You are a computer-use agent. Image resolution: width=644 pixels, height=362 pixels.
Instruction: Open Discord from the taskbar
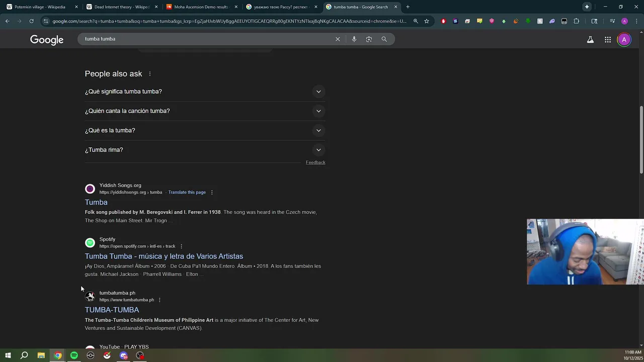tap(124, 355)
